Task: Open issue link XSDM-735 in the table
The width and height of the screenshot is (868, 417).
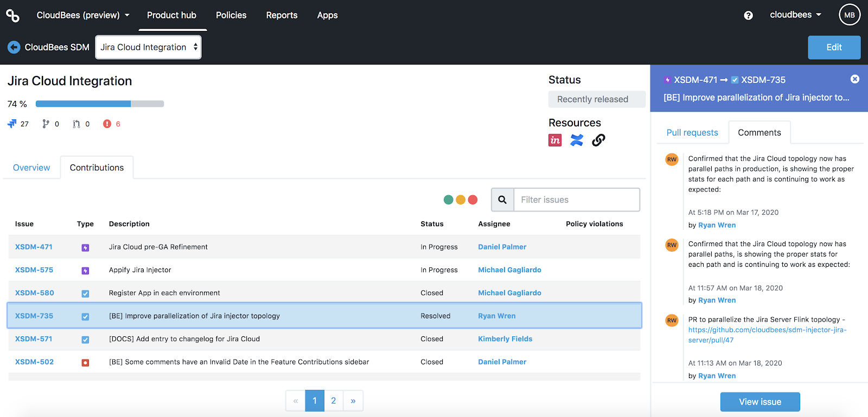Action: click(x=34, y=316)
